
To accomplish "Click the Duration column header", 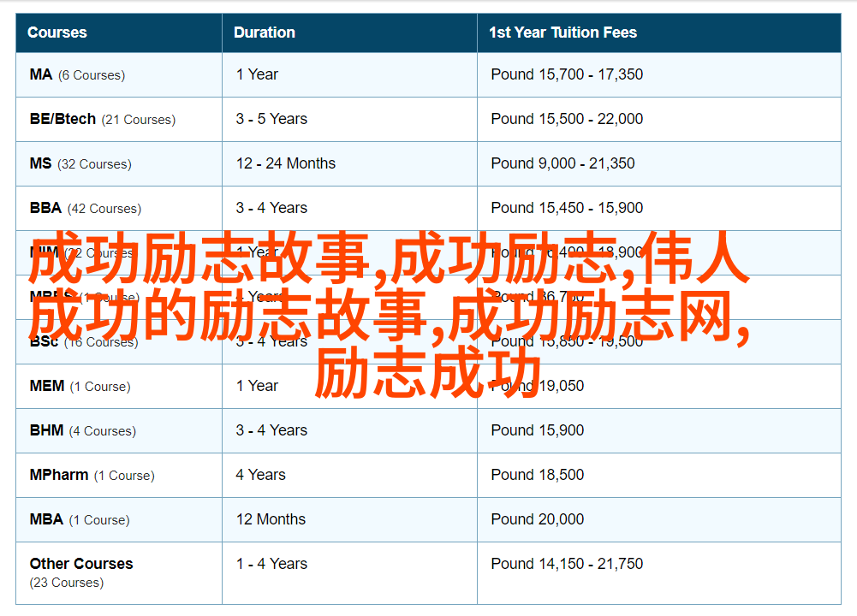I will pyautogui.click(x=265, y=33).
